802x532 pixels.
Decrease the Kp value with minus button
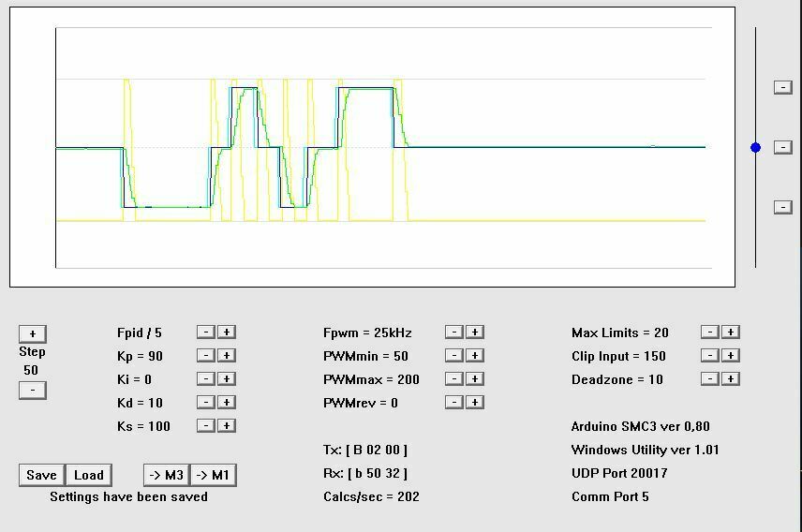coord(206,356)
